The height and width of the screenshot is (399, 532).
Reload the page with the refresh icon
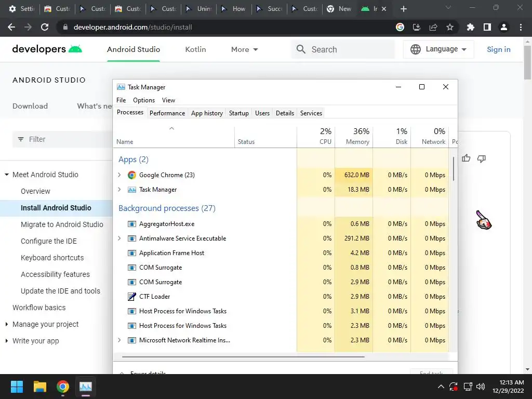[45, 27]
